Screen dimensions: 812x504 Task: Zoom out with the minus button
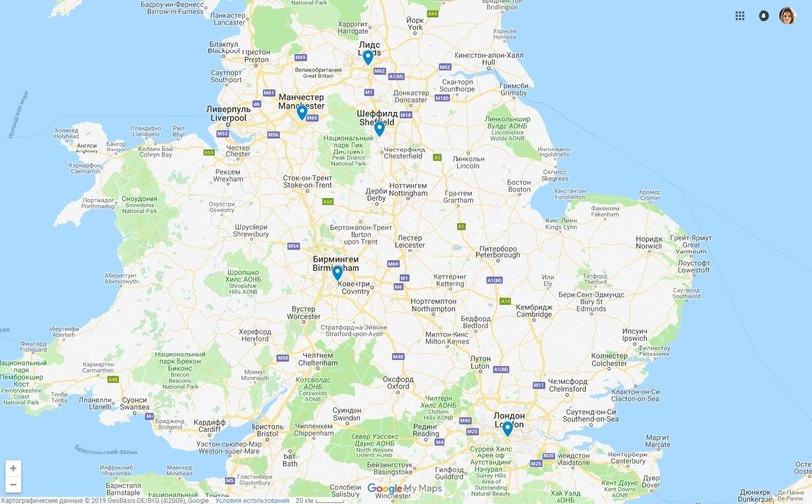click(13, 485)
